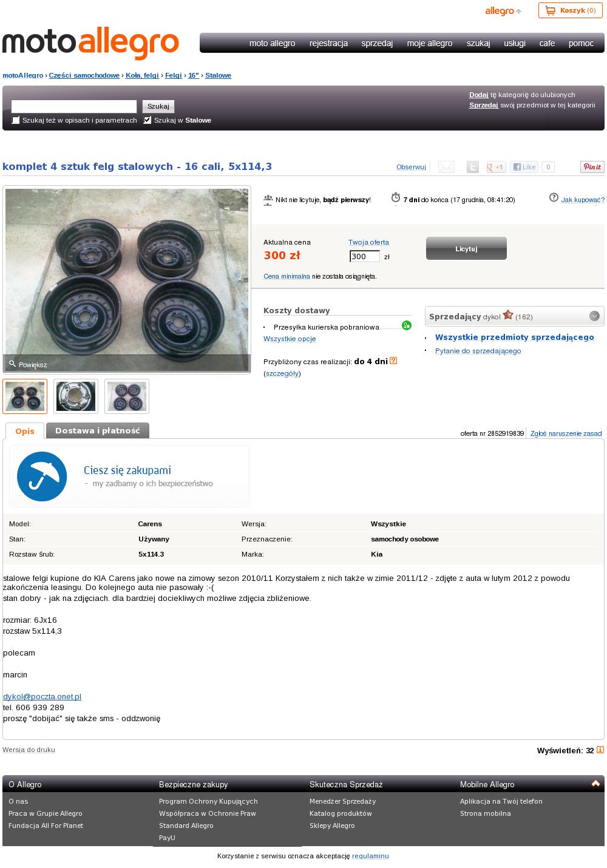Uncheck the Szukaj w Stalowe checkbox
This screenshot has height=868, width=607.
(x=148, y=120)
